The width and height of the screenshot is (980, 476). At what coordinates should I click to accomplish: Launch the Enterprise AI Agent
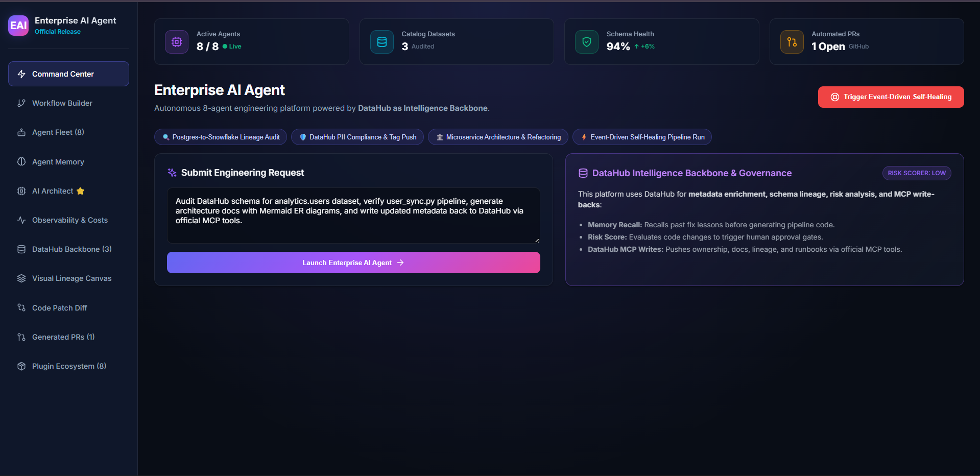point(353,263)
